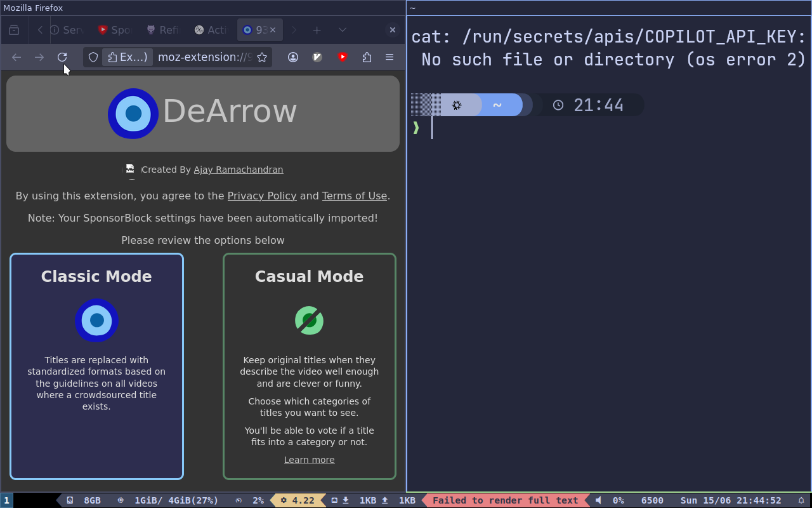812x508 pixels.
Task: Click the 8GB disk indicator in status bar
Action: [84, 500]
